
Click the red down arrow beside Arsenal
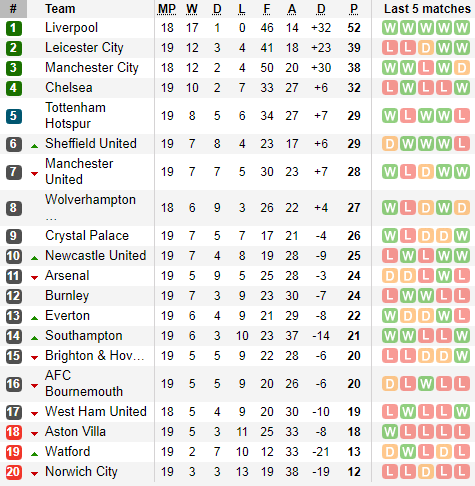[x=34, y=277]
